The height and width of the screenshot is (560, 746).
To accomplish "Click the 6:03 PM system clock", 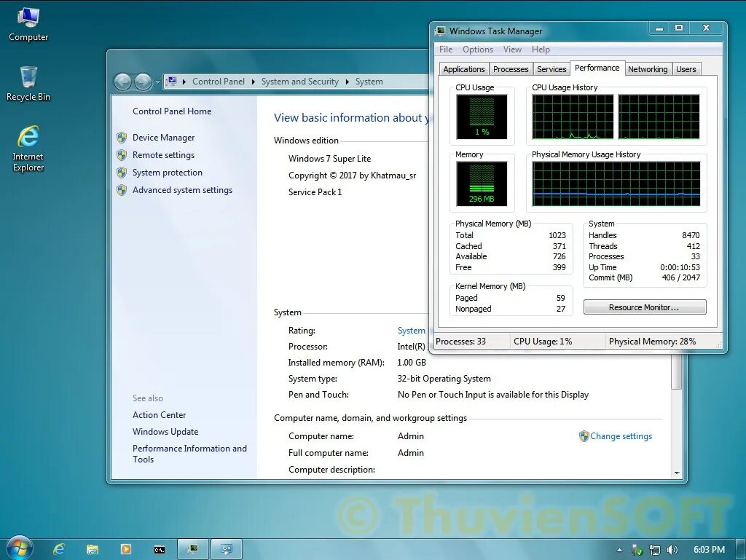I will pos(709,550).
